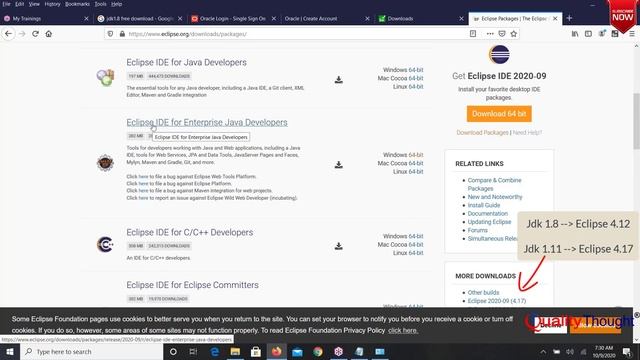Screen dimensions: 640x360
Task: Open reader view icon in address bar
Action: 473,34
